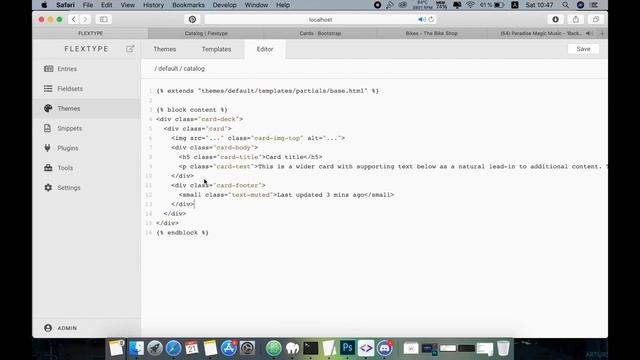This screenshot has height=360, width=640.
Task: Open the Develop menu
Action: tap(224, 5)
